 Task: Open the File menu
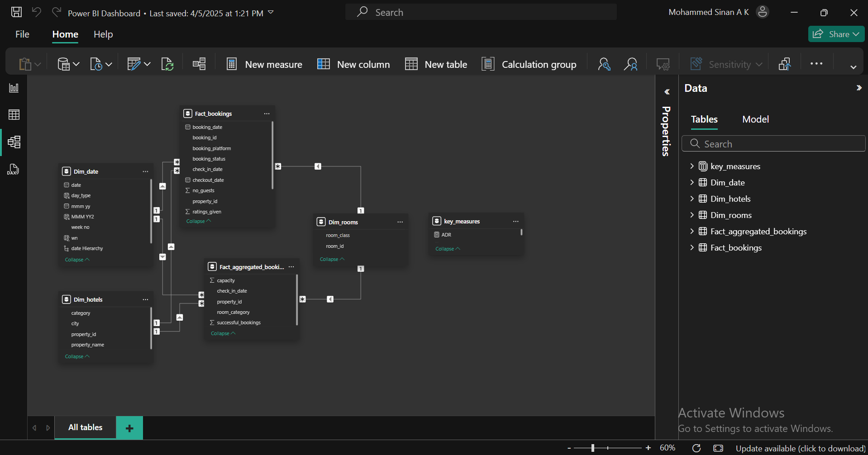(x=22, y=34)
